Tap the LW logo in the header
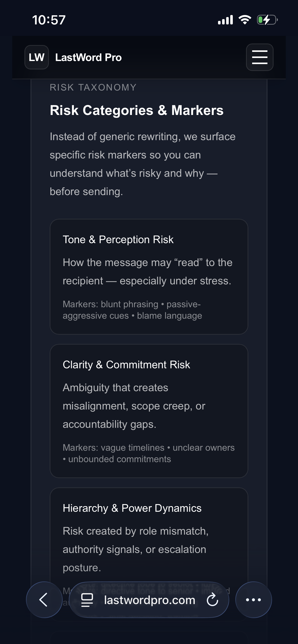This screenshot has height=644, width=298. [x=36, y=57]
